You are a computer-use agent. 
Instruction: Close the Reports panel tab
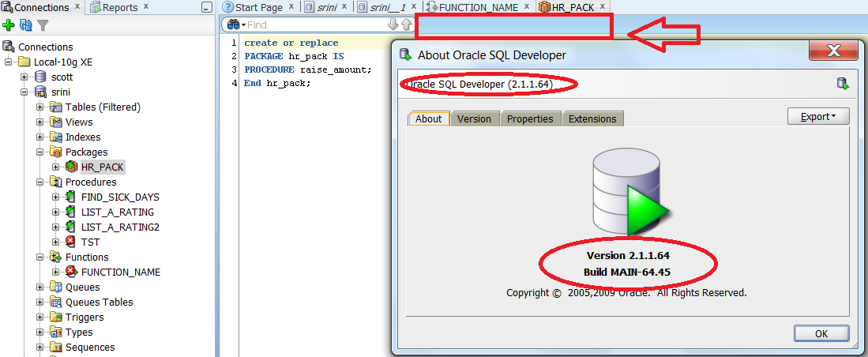point(146,6)
